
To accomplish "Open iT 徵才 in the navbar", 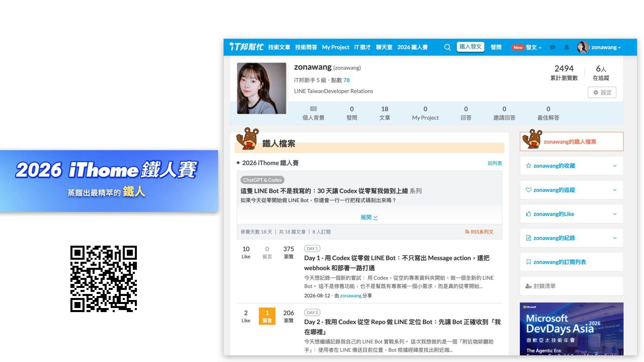I will (362, 47).
